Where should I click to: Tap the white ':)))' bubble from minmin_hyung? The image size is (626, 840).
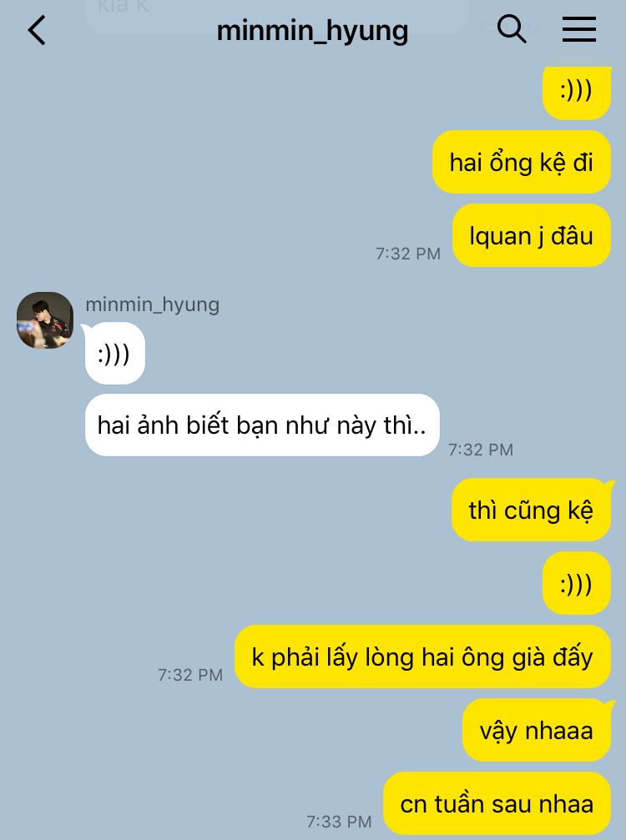114,354
